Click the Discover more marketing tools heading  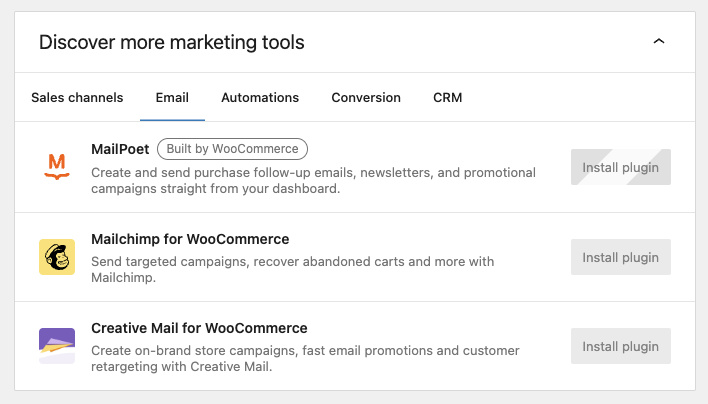(172, 43)
